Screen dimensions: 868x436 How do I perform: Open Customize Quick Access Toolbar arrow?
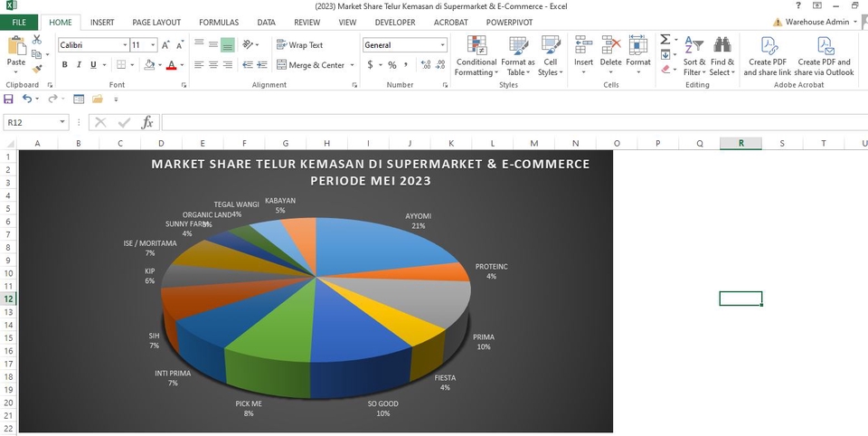click(x=116, y=100)
